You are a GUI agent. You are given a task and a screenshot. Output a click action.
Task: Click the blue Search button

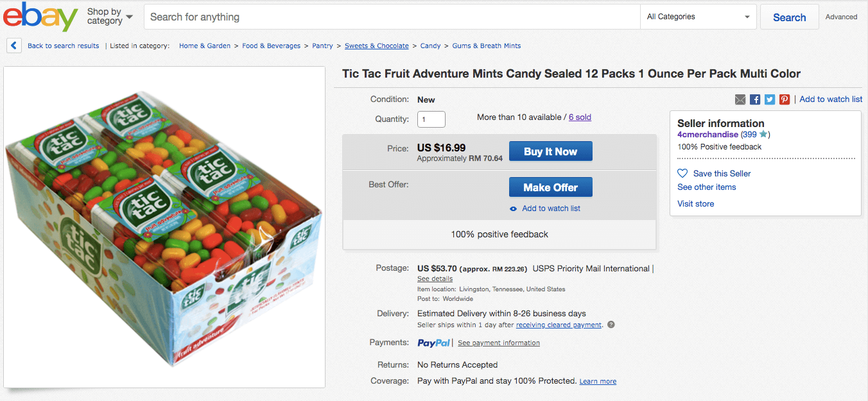tap(789, 17)
